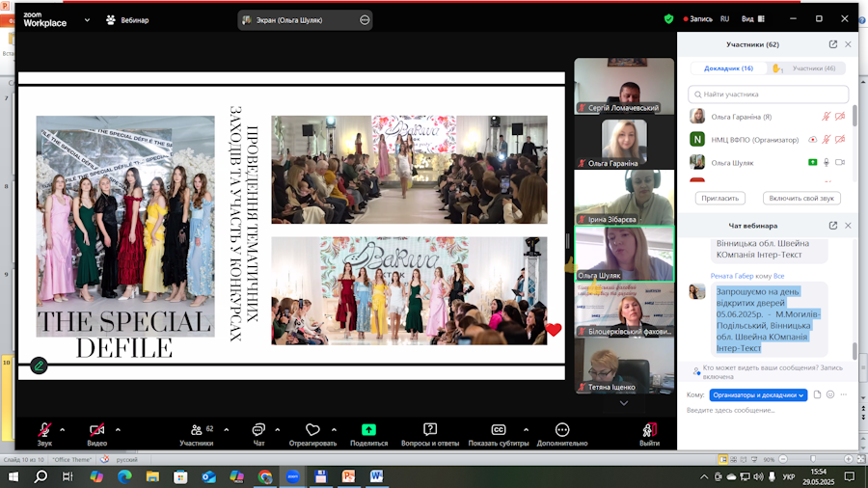Click the attach file icon in chat
Image resolution: width=868 pixels, height=488 pixels.
[x=817, y=394]
